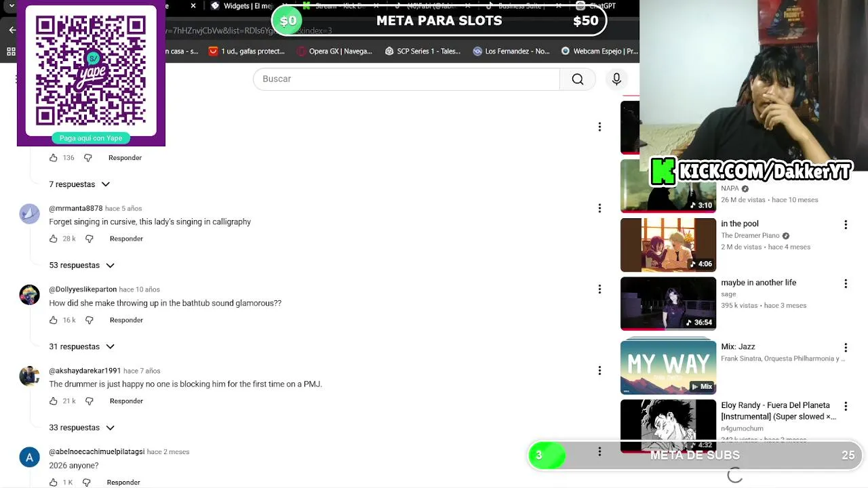Viewport: 868px width, 488px height.
Task: Open options menu for @Dollyyeslikeparton's comment
Action: coord(599,289)
